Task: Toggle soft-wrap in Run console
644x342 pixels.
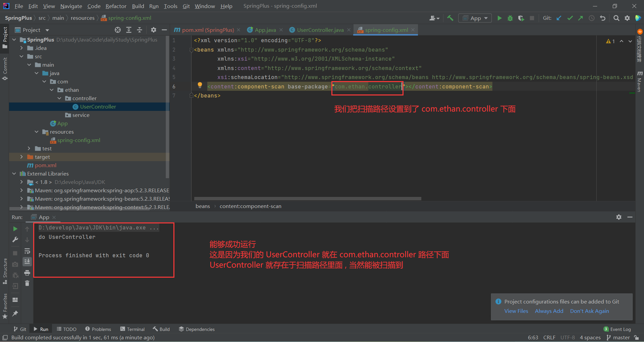Action: coord(27,251)
